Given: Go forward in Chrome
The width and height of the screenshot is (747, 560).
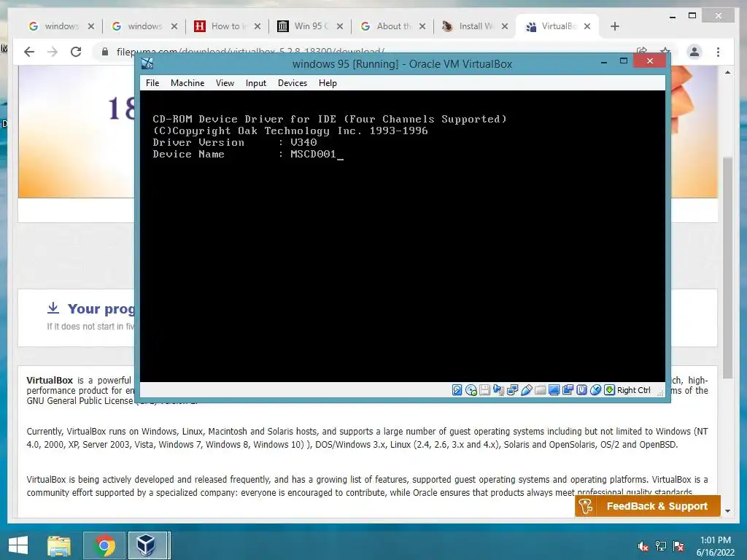Looking at the screenshot, I should (53, 52).
